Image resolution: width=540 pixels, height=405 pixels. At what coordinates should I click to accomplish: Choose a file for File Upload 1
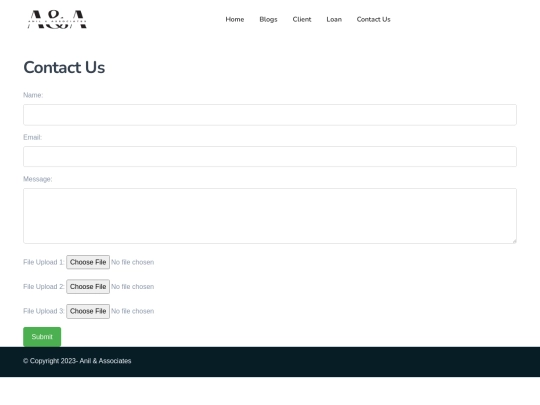(x=88, y=262)
